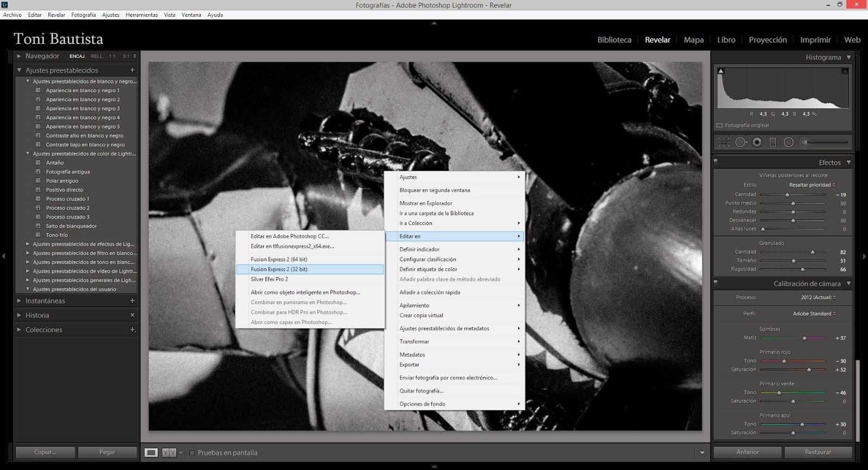Screen dimensions: 868x470
Task: Collapse Ajustes preestablecidos panel
Action: (19, 70)
